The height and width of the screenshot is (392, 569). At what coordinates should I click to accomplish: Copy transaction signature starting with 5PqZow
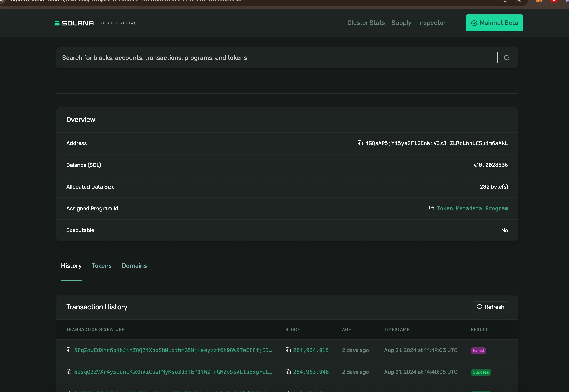coord(69,350)
